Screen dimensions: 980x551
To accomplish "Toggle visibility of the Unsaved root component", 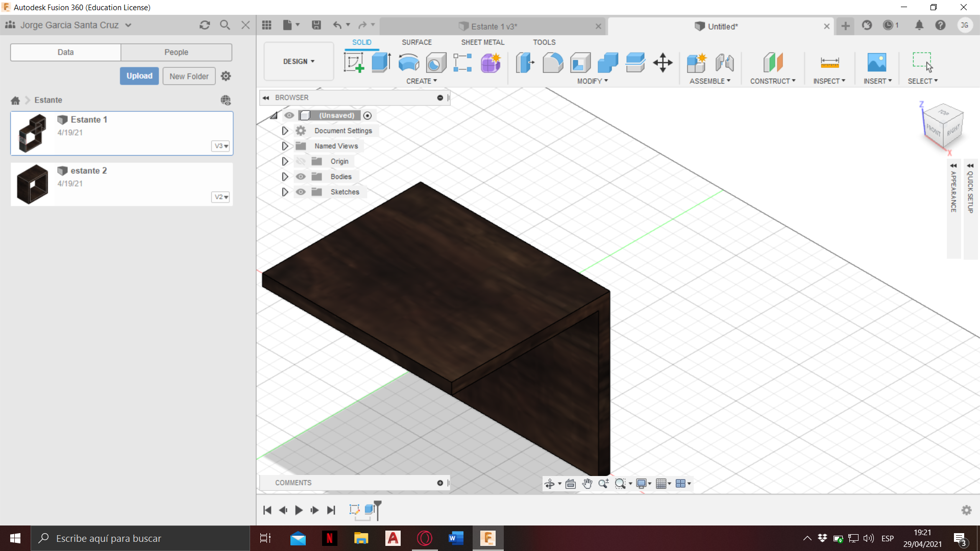I will tap(289, 115).
